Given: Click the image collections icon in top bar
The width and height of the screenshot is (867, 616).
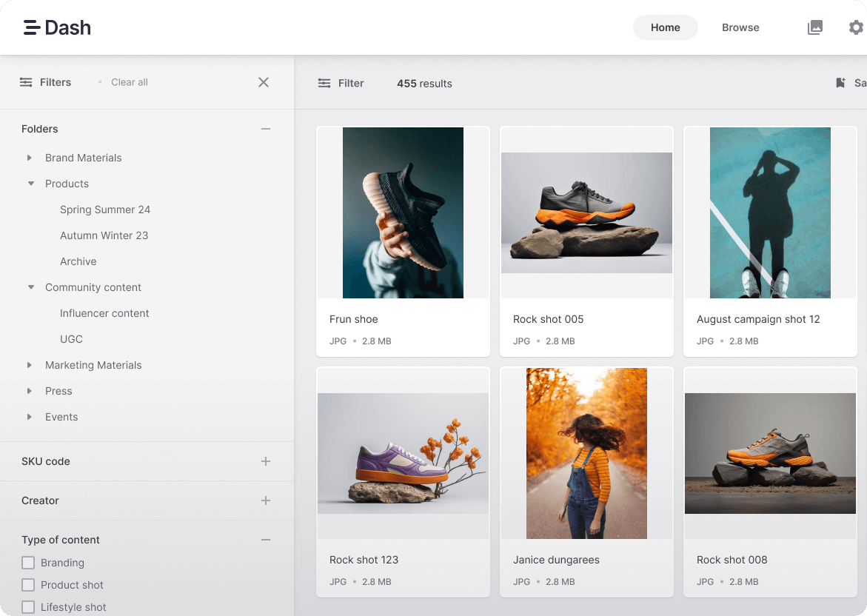Looking at the screenshot, I should point(814,27).
